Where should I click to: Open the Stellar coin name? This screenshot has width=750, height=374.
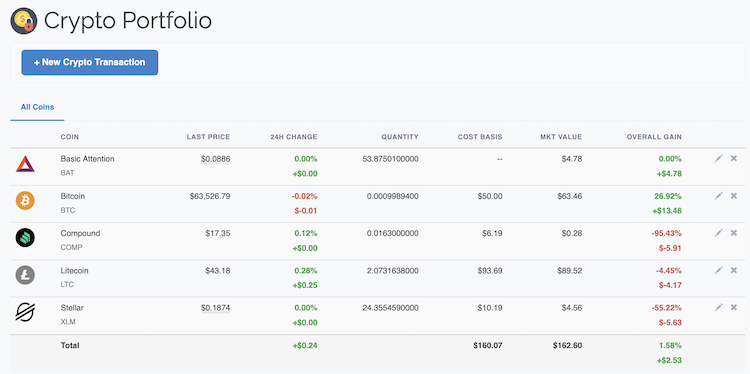coord(72,308)
